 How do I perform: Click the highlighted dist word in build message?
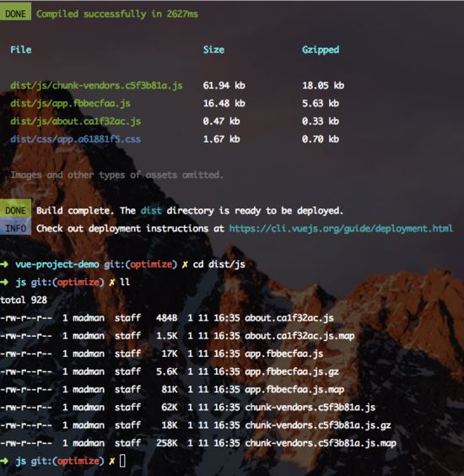coord(151,210)
